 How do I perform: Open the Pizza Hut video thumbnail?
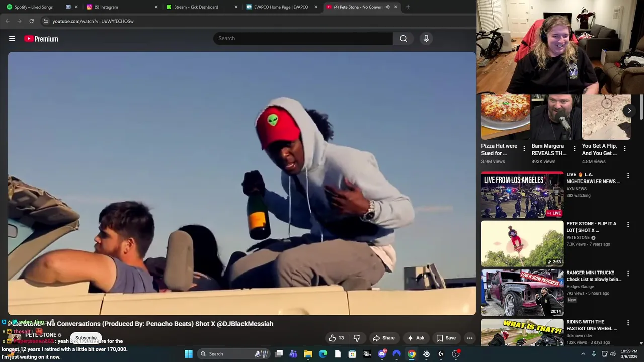(506, 117)
